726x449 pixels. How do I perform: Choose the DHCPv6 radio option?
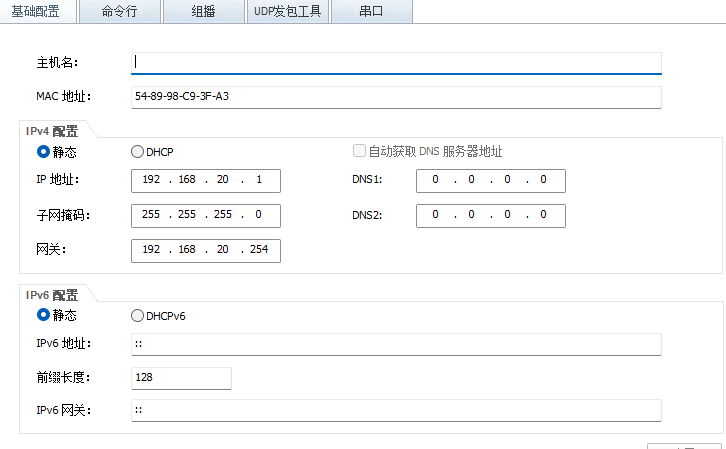137,315
